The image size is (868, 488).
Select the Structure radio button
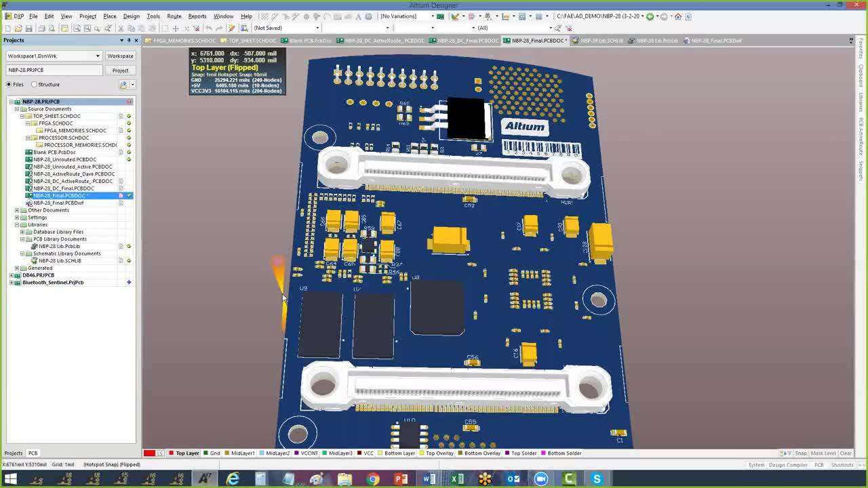tap(34, 85)
